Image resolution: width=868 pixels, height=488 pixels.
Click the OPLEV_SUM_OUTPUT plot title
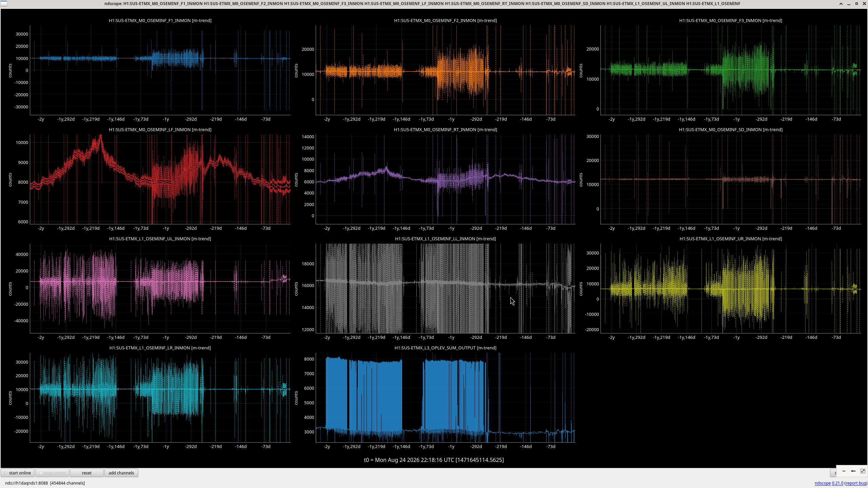446,348
